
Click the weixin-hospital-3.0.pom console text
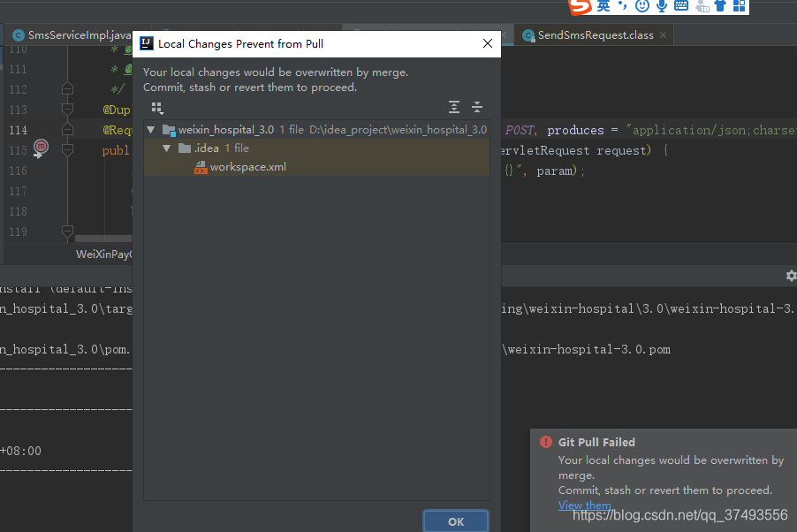tap(588, 349)
